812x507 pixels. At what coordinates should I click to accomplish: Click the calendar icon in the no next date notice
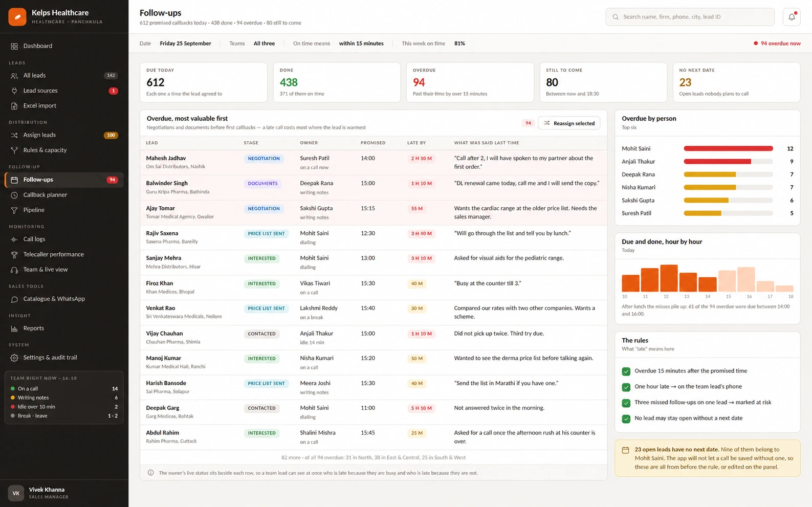coord(625,450)
